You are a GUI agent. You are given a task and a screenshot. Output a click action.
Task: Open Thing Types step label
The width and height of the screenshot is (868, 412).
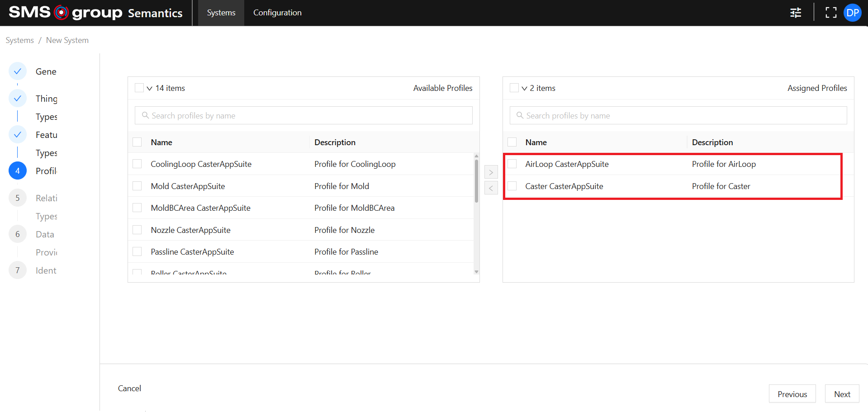47,108
